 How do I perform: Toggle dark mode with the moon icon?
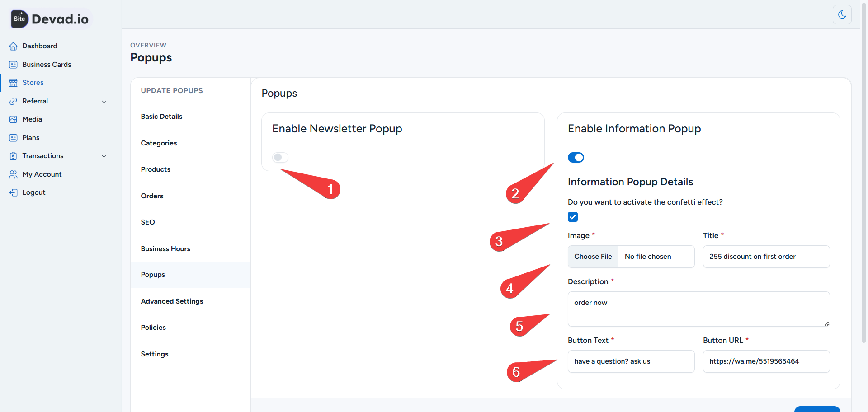(x=842, y=15)
